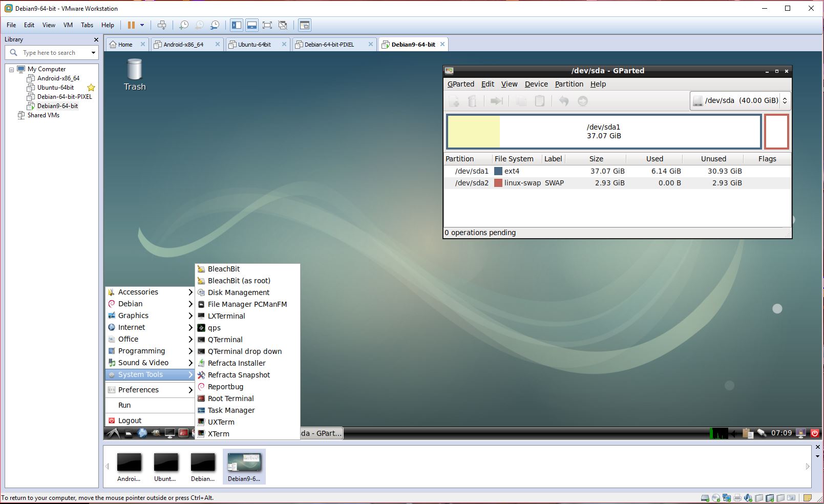The width and height of the screenshot is (824, 504).
Task: Click the linux-swap red color swatch
Action: point(498,183)
